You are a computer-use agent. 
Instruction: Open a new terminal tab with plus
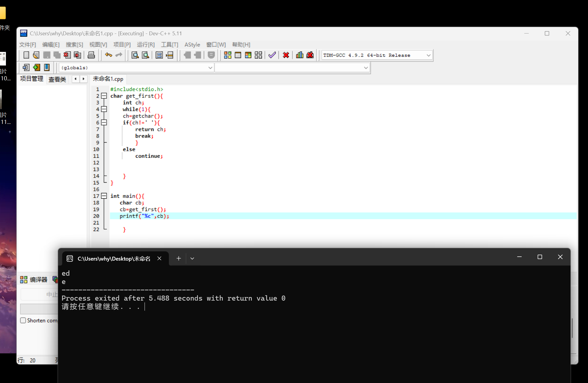coord(179,258)
